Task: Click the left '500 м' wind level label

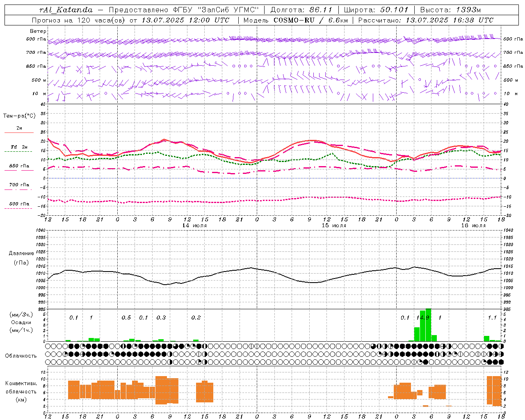Action: [39, 80]
